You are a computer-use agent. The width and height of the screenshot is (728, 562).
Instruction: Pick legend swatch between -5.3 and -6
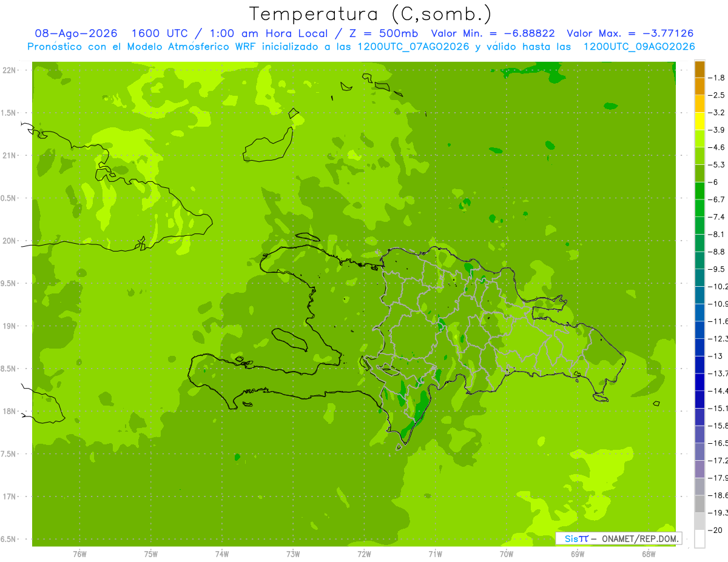(699, 173)
